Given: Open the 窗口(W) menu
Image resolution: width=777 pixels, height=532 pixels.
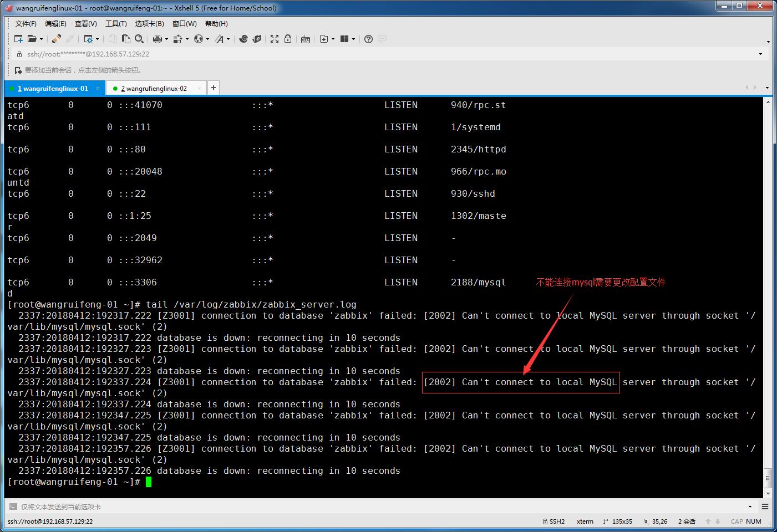Looking at the screenshot, I should (185, 23).
